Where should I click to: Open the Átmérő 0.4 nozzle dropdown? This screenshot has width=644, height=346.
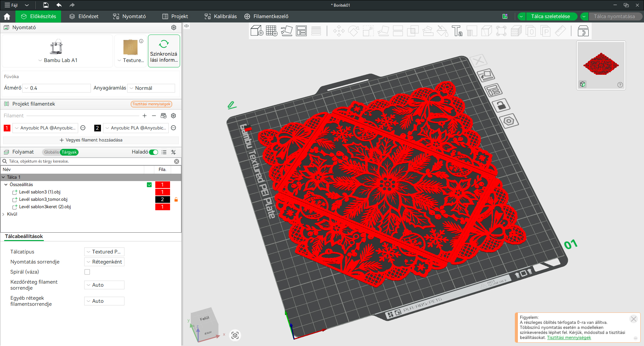tap(57, 88)
